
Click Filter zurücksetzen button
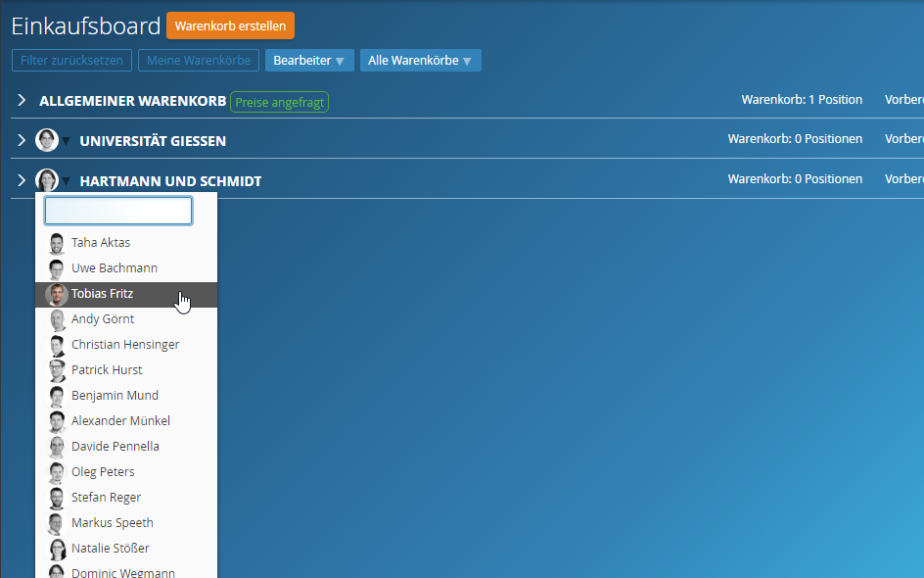coord(71,61)
